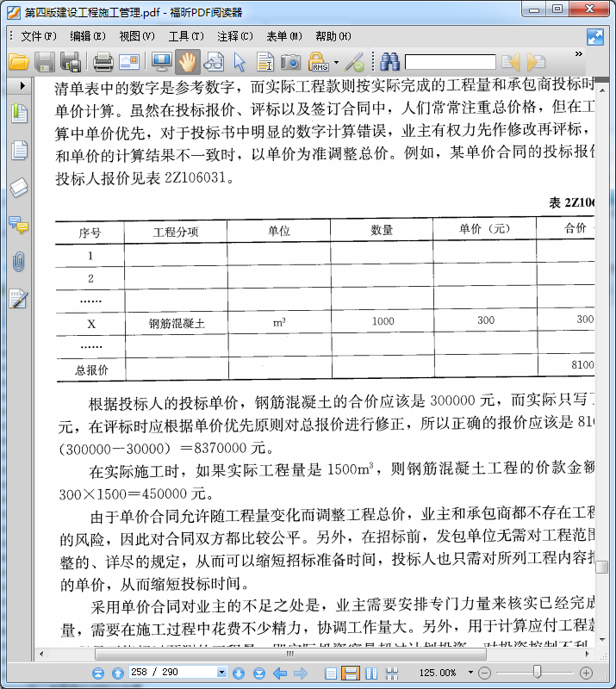This screenshot has height=689, width=616.
Task: Enable single page view mode
Action: tap(331, 673)
